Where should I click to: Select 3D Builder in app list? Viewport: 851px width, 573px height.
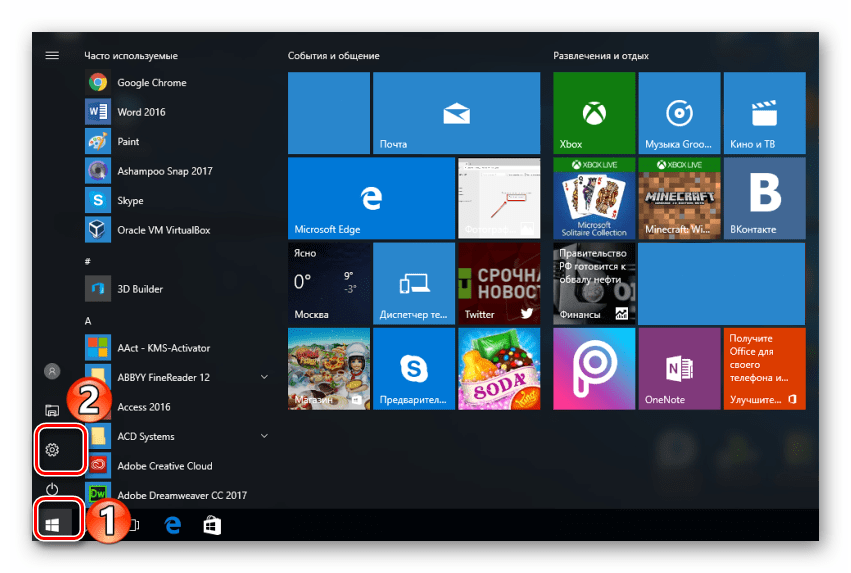[140, 289]
